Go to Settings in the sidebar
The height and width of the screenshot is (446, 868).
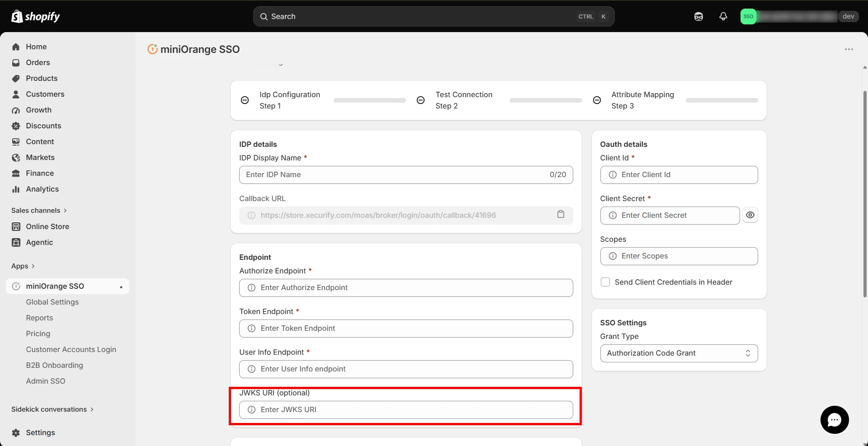point(40,433)
